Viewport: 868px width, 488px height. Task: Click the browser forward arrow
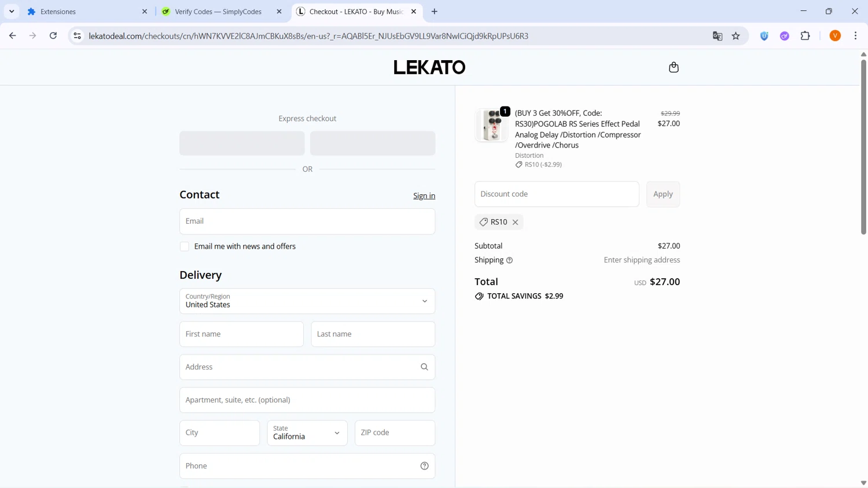pos(32,36)
